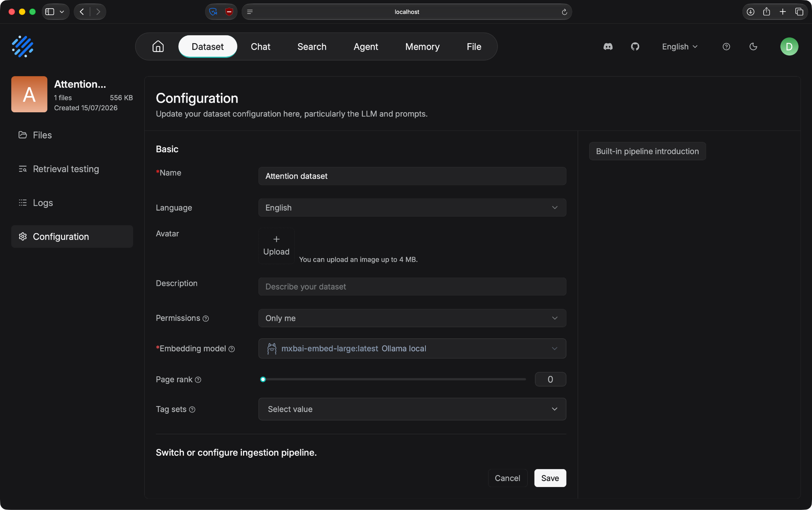Switch to the Memory tab
Image resolution: width=812 pixels, height=510 pixels.
(x=422, y=46)
